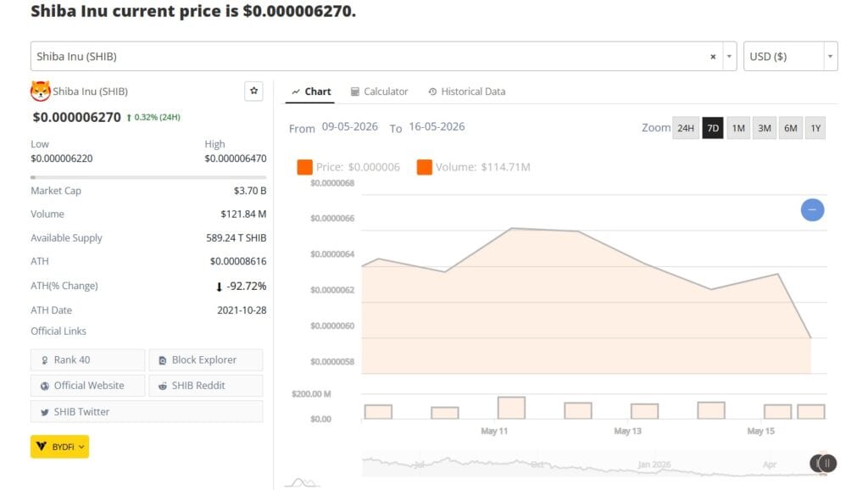Viewport: 868px width, 490px height.
Task: Expand the BYDFi exchange dropdown
Action: click(x=60, y=447)
